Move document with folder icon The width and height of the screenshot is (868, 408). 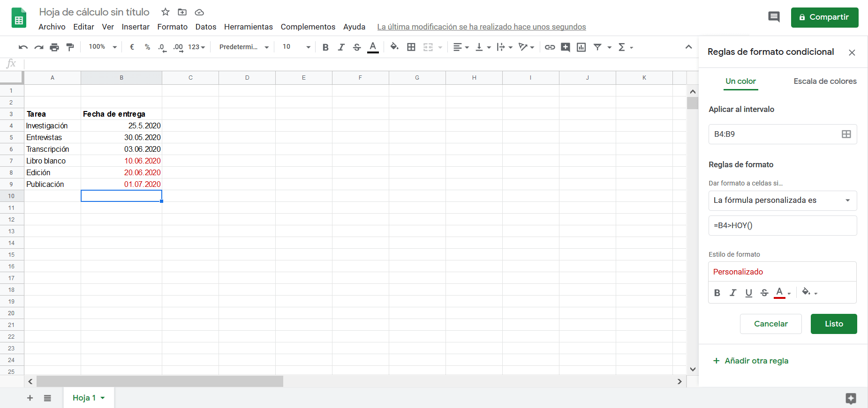(x=182, y=12)
